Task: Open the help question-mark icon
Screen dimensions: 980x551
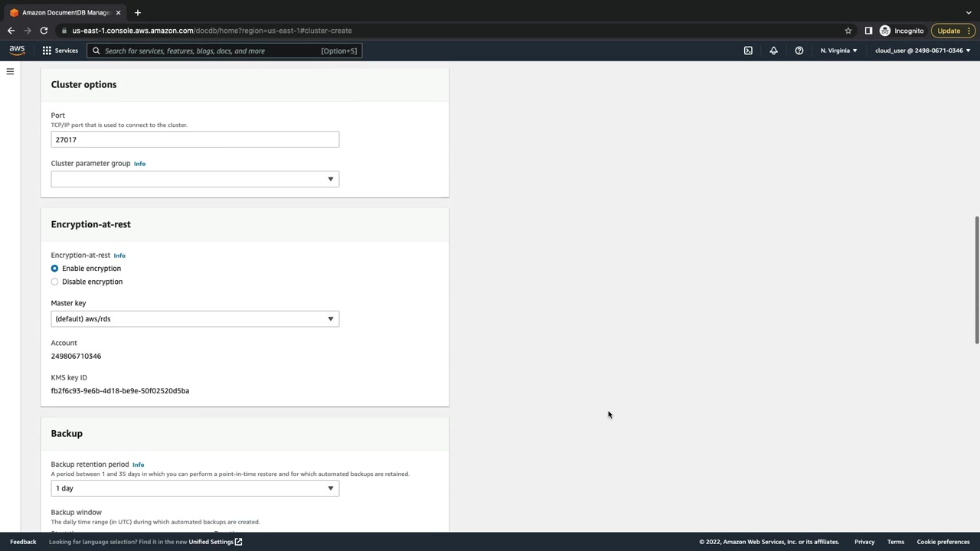Action: coord(799,51)
